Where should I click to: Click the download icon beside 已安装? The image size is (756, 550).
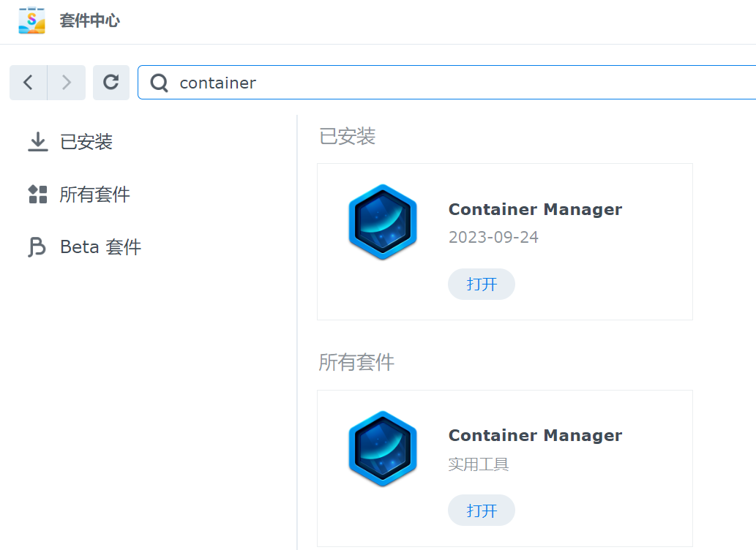coord(37,142)
